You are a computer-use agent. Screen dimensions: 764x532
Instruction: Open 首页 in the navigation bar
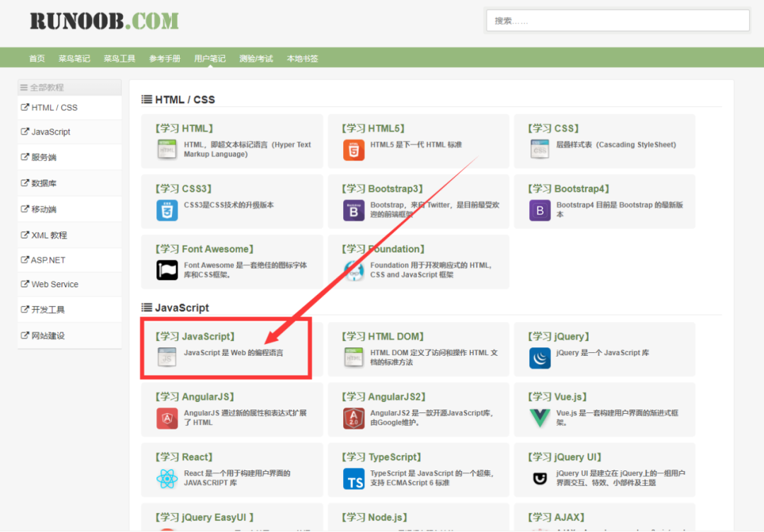[37, 59]
